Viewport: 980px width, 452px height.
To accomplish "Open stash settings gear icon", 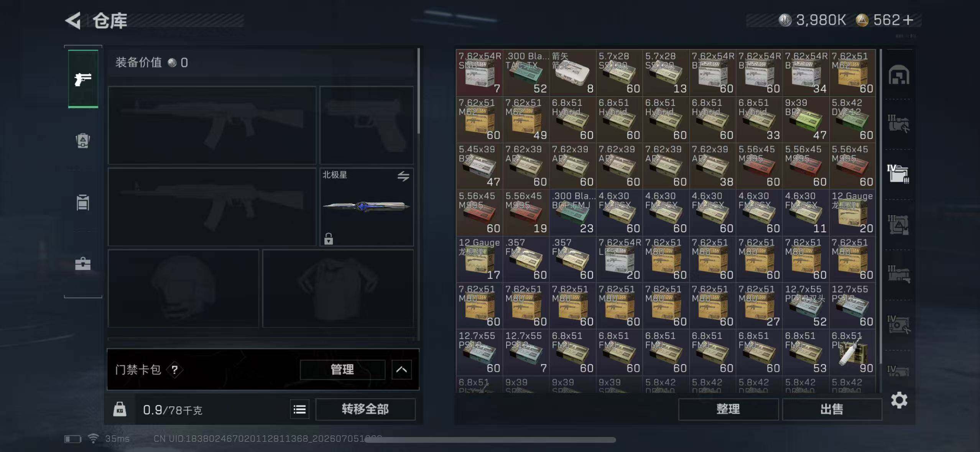I will [899, 401].
